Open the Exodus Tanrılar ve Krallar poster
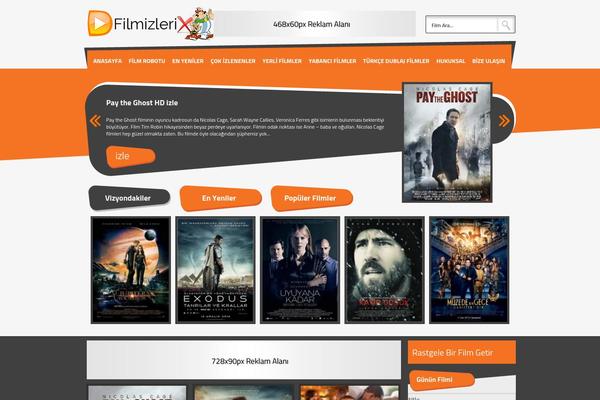The image size is (600, 400). 215,270
